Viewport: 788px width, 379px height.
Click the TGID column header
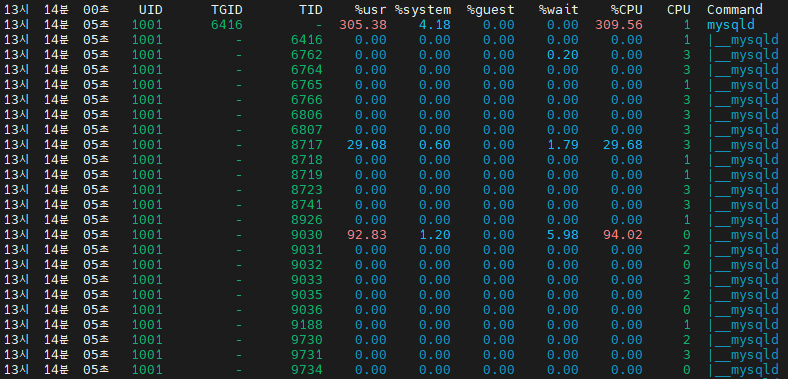click(x=227, y=10)
